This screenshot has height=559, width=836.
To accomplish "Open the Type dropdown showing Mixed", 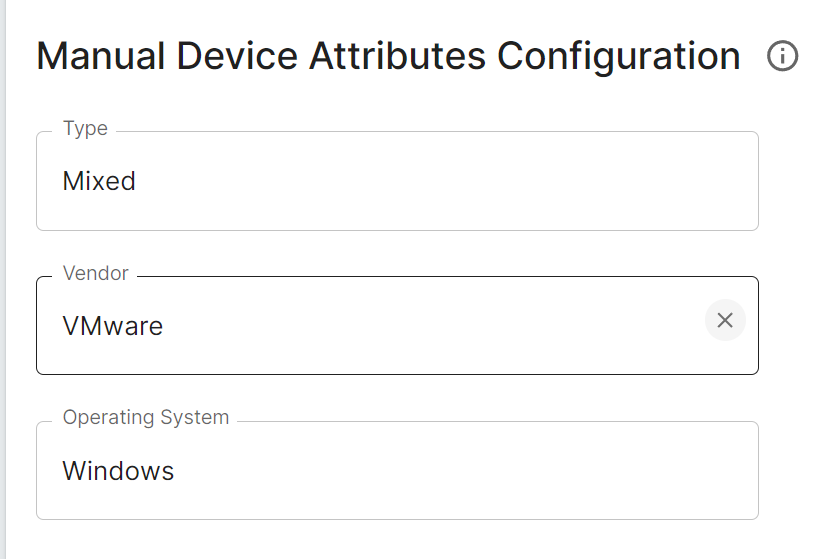I will (x=397, y=181).
